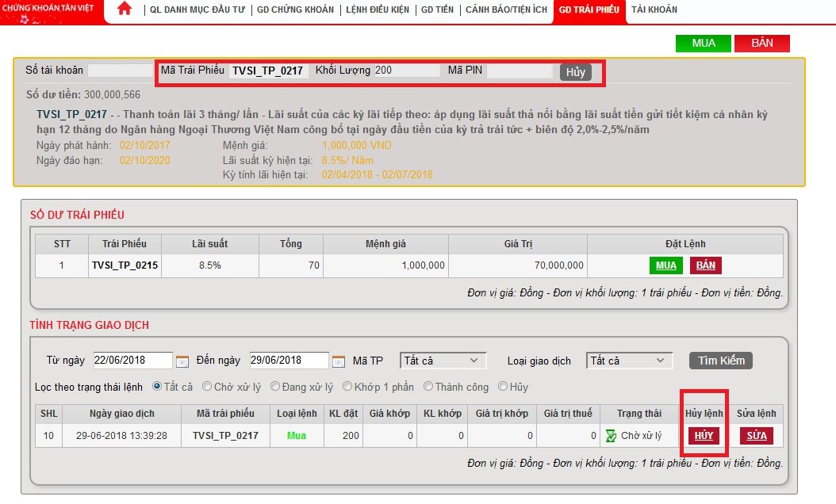
Task: Click the Giá trị thuế column header
Action: pos(568,414)
